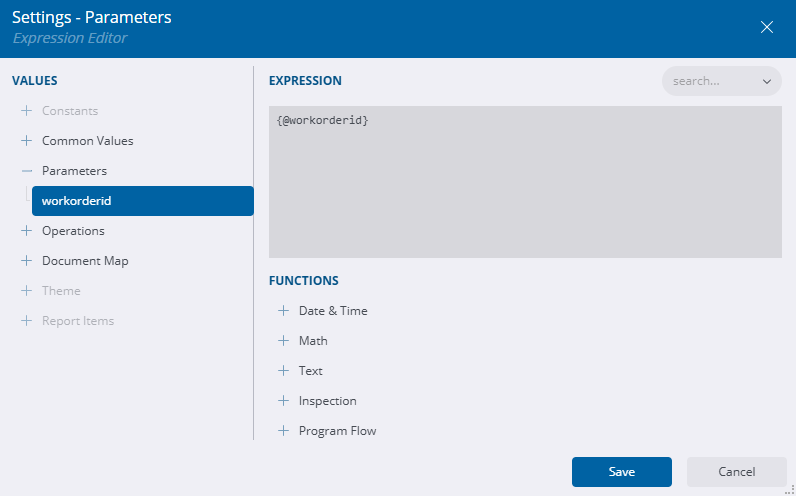
Task: Open the search dropdown chevron
Action: click(x=767, y=81)
